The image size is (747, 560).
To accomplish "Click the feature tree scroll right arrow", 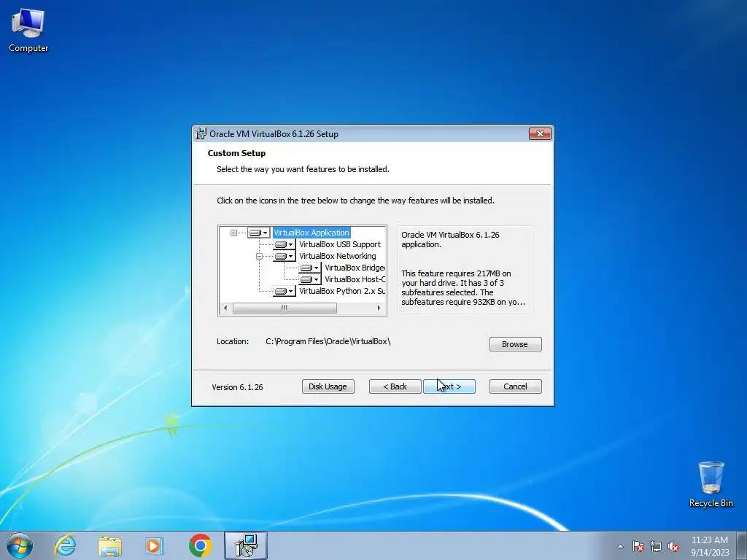I will pyautogui.click(x=379, y=308).
